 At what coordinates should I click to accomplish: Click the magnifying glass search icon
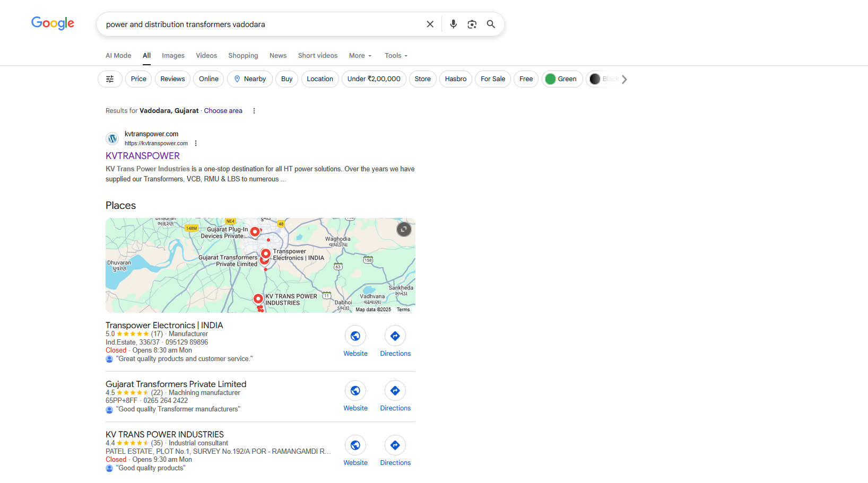point(491,24)
